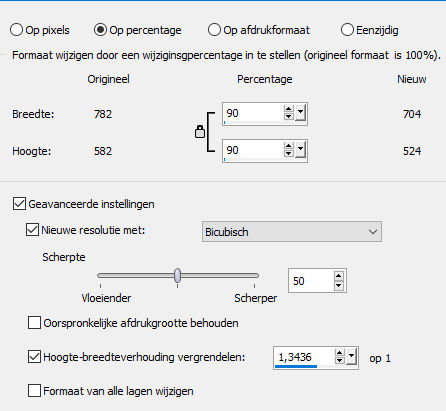
Task: Decrease Breedte percentage with down arrow
Action: click(289, 116)
